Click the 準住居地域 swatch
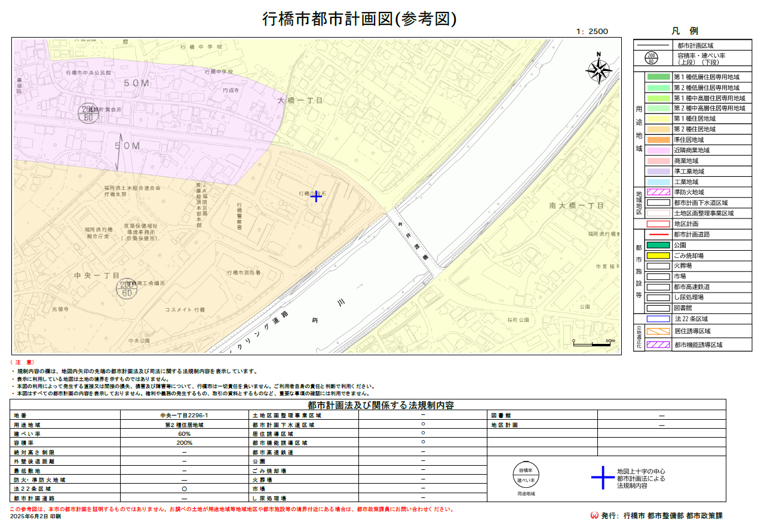The image size is (764, 532). tap(658, 140)
